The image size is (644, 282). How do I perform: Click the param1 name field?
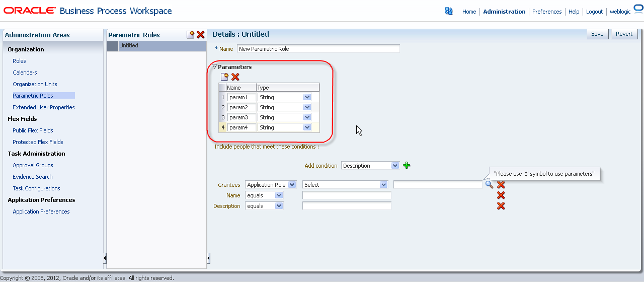point(242,97)
